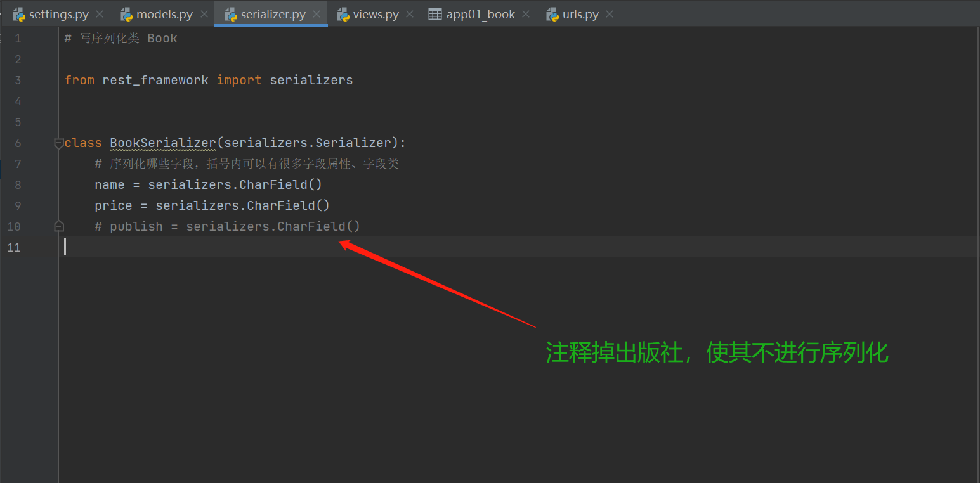This screenshot has width=980, height=483.
Task: Click the "price" field variable
Action: pyautogui.click(x=114, y=205)
